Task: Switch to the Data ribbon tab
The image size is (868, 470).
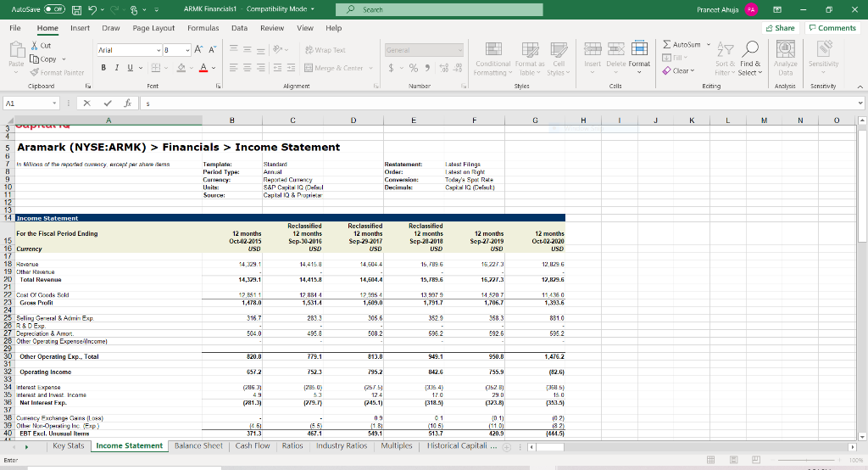Action: coord(239,28)
